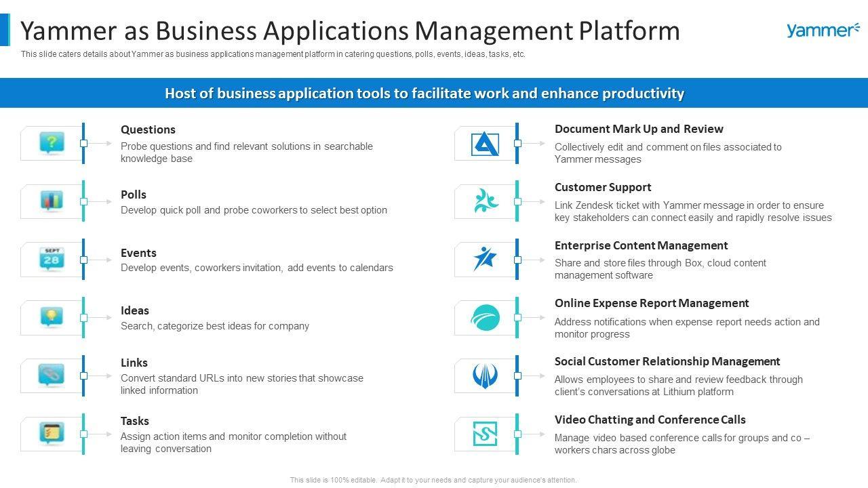The width and height of the screenshot is (868, 488).
Task: Click the description about expense report notifications
Action: 687,328
